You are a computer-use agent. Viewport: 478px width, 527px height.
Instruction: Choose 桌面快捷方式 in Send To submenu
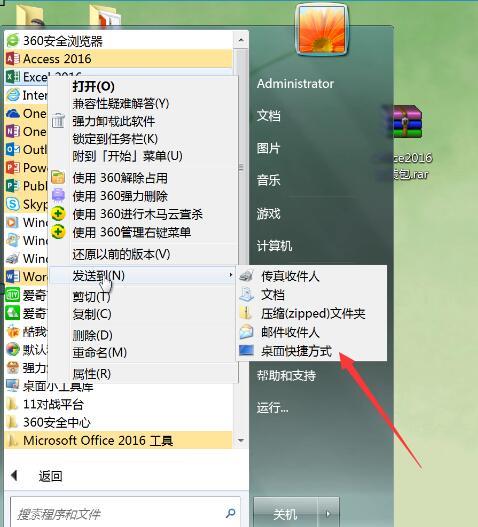(x=296, y=351)
